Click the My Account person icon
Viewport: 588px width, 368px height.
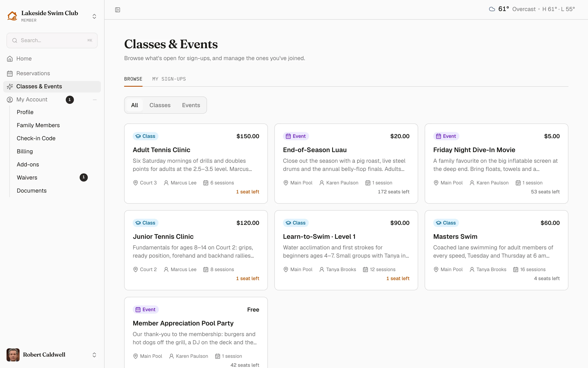click(10, 100)
